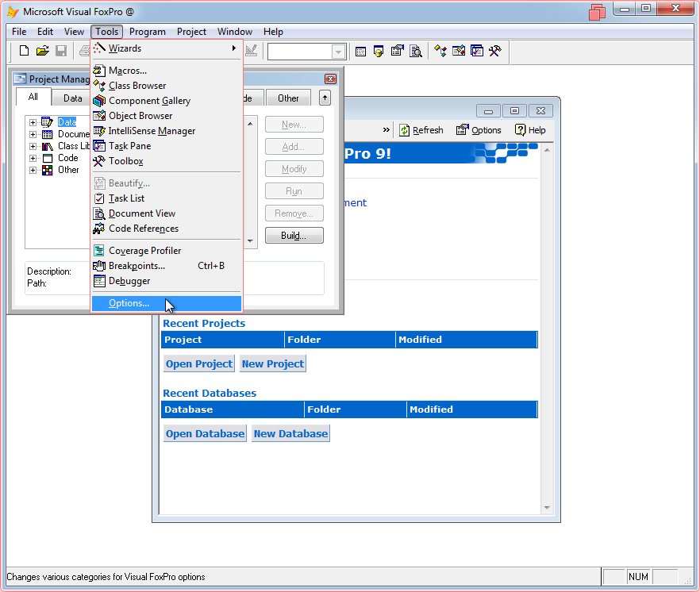This screenshot has height=592, width=700.
Task: Click the Other node grid icon
Action: pos(47,170)
